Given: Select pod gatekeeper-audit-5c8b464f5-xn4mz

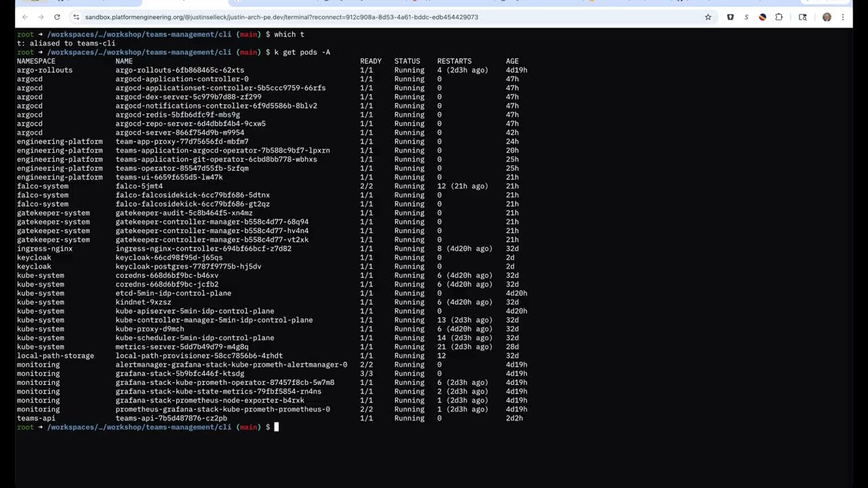Looking at the screenshot, I should click(184, 213).
